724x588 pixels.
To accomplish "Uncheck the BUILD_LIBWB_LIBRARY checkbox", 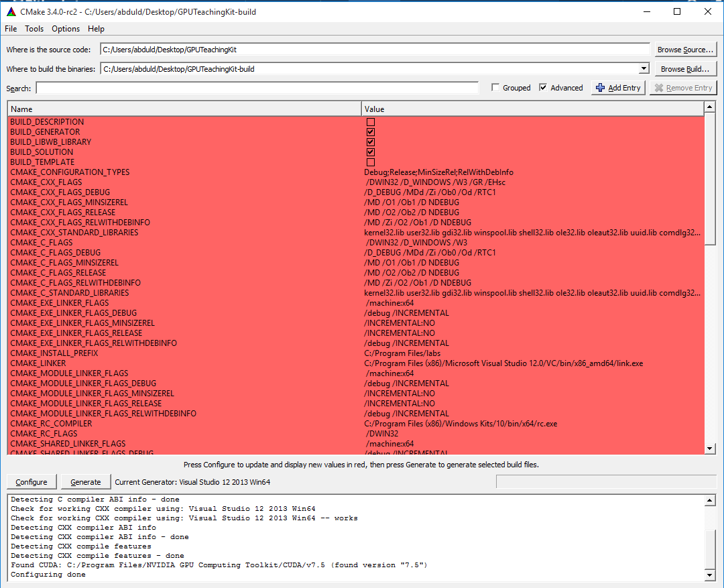I will tap(370, 142).
